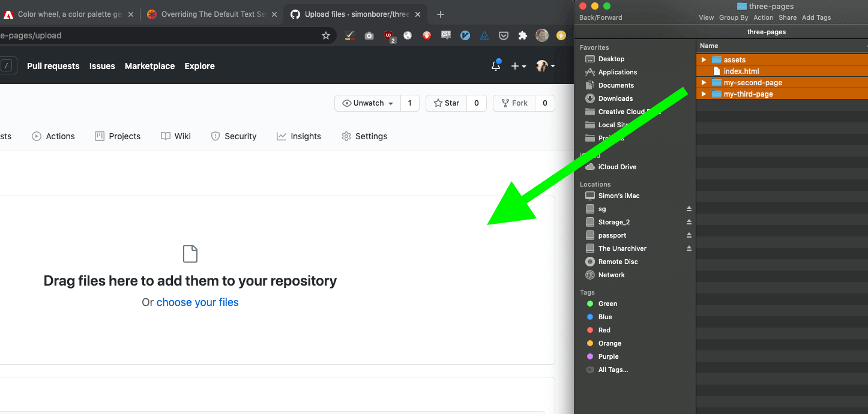Open the uBlock Origin extension
868x414 pixels.
point(390,36)
